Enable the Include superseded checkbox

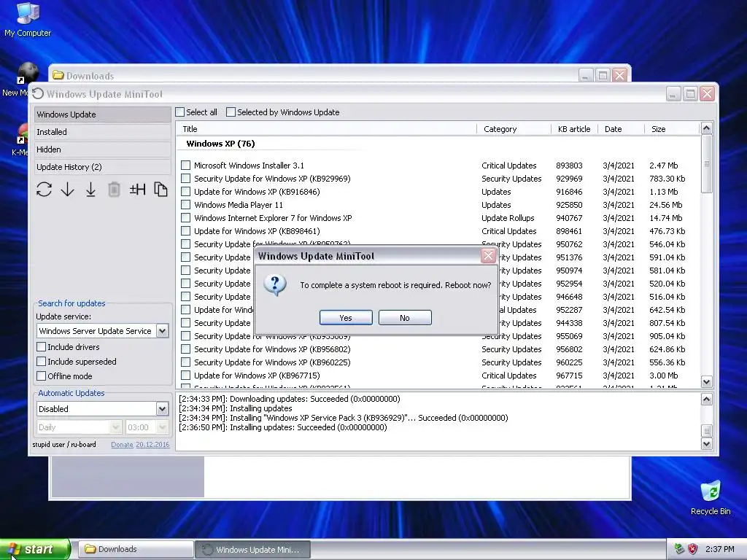pos(42,362)
